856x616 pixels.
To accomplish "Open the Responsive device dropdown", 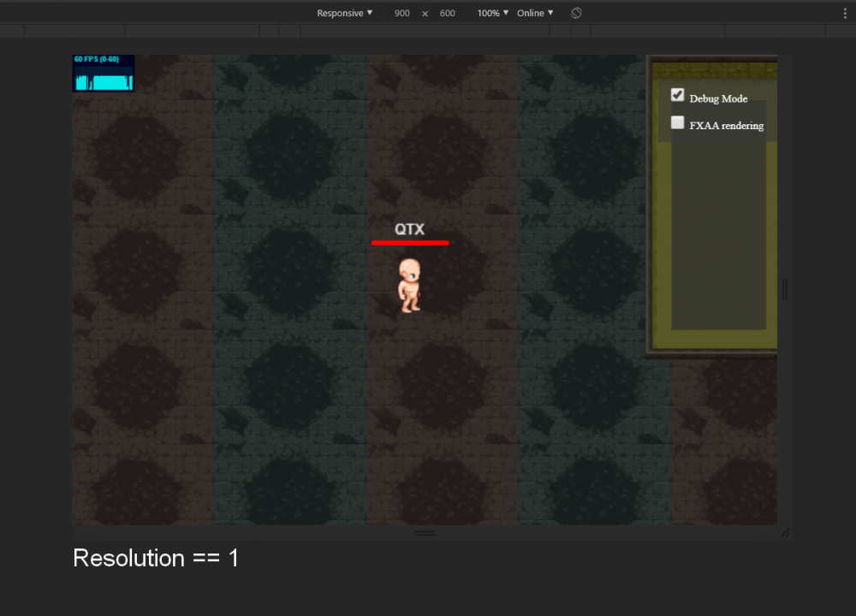I will [x=345, y=13].
